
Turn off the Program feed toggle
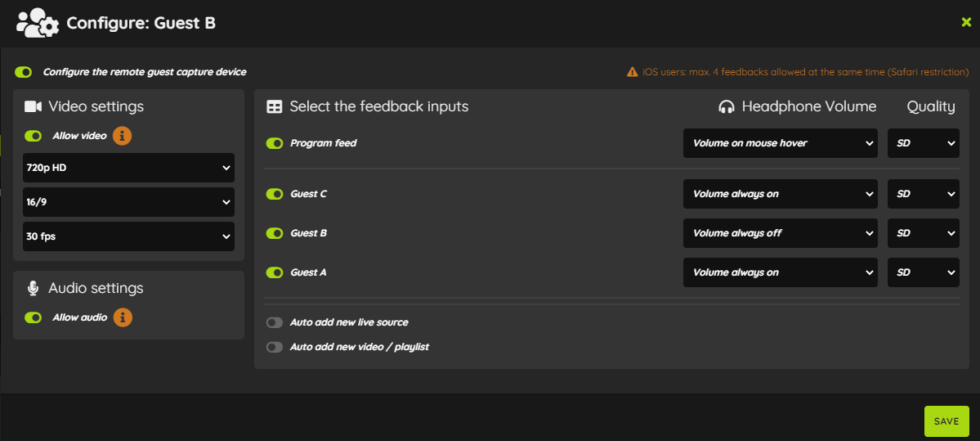pyautogui.click(x=275, y=143)
